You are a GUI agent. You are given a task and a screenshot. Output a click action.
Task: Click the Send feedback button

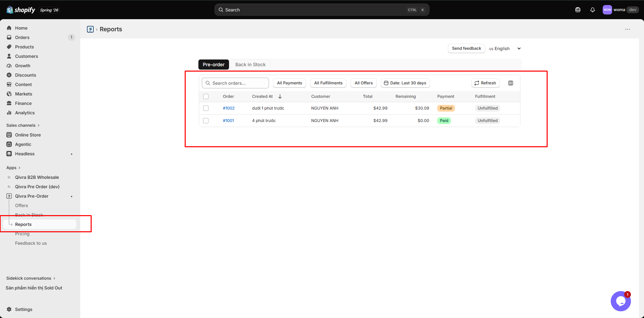pos(466,48)
